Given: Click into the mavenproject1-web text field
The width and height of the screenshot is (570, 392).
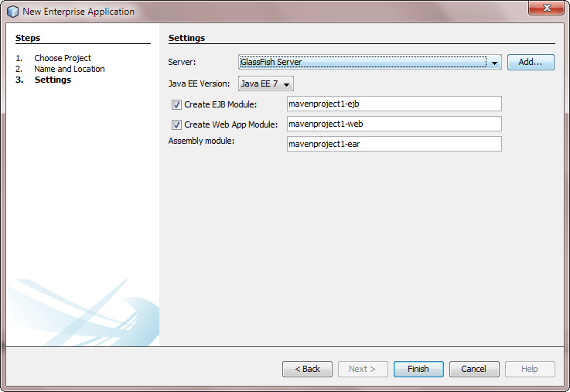Looking at the screenshot, I should point(394,124).
